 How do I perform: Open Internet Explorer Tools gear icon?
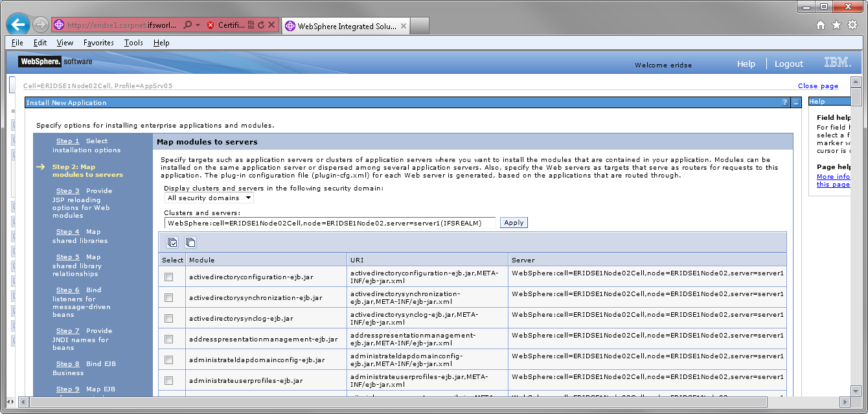click(x=854, y=25)
